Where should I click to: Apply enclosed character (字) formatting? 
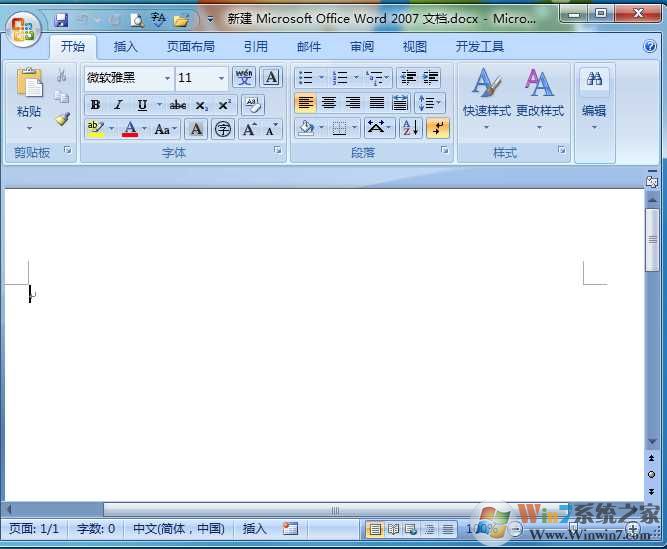tap(223, 129)
